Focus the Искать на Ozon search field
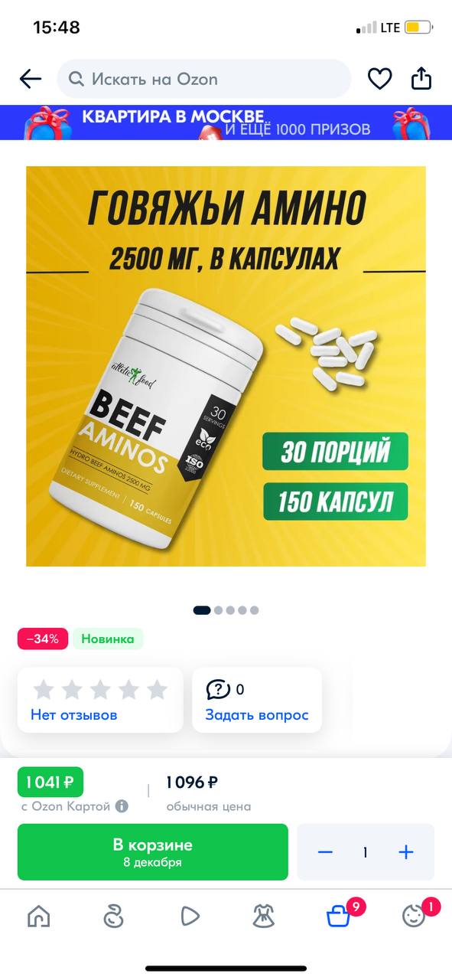The height and width of the screenshot is (980, 452). tap(203, 79)
